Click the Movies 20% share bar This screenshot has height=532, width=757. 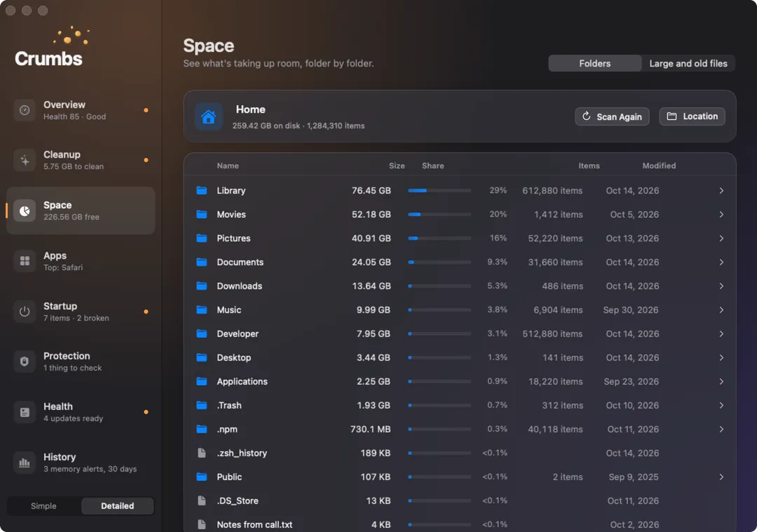pos(439,214)
